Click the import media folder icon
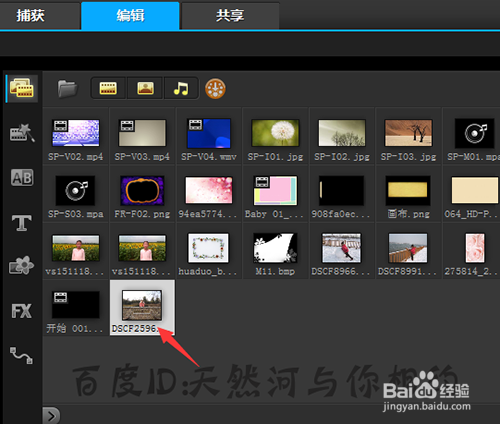Screen dimensions: 500x424 click(67, 89)
